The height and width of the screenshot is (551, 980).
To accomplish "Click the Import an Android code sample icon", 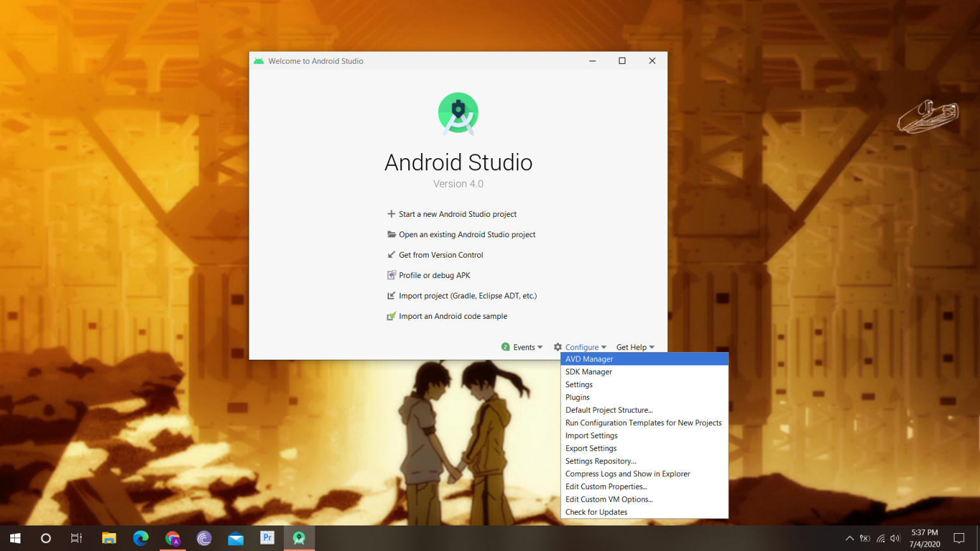I will (391, 316).
